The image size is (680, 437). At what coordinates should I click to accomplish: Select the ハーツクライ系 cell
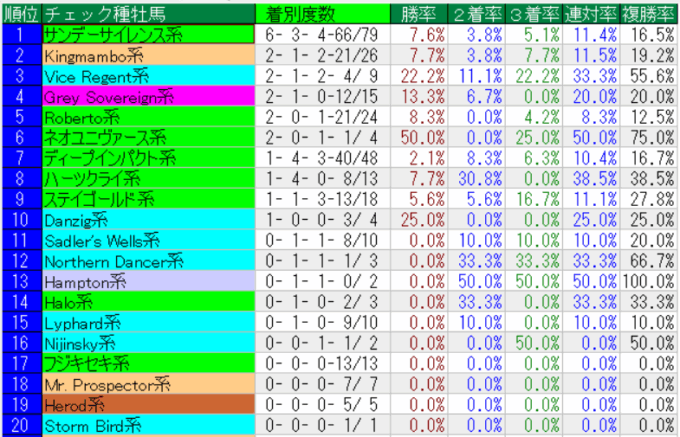pyautogui.click(x=148, y=179)
